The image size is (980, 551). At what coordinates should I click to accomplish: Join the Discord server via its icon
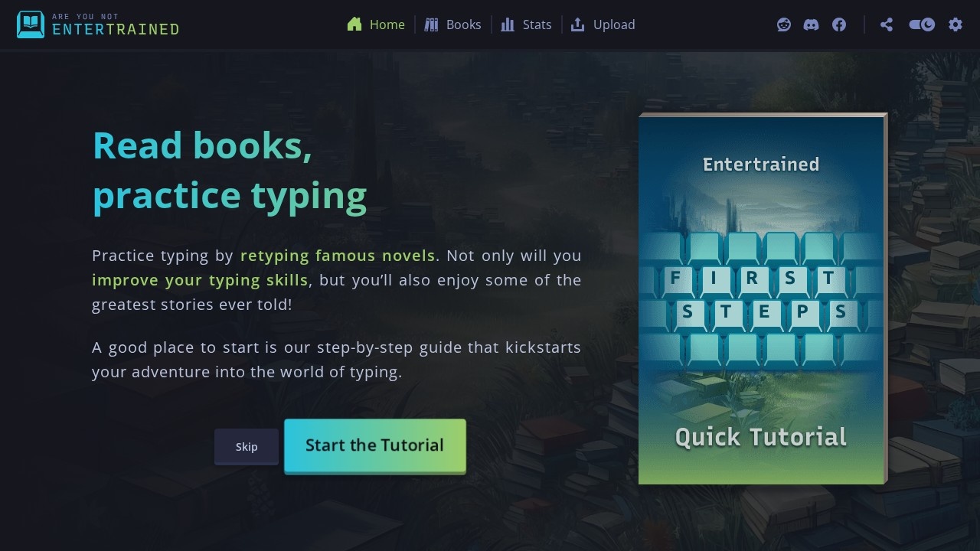pos(812,24)
